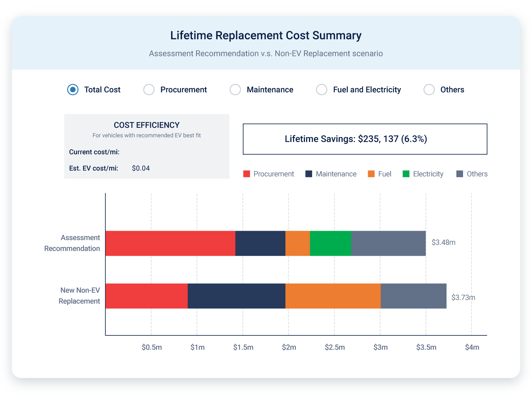Click the $3.48m total value label
The image size is (532, 397).
pos(443,242)
